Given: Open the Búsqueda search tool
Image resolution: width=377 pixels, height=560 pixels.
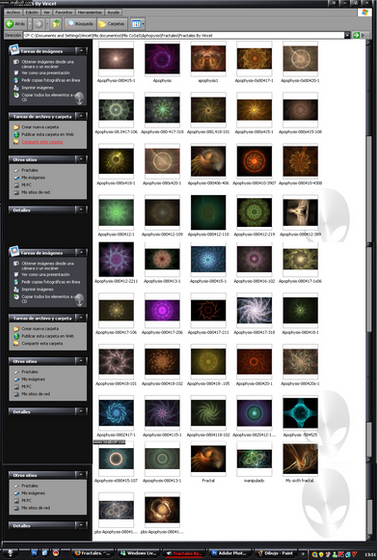Looking at the screenshot, I should pos(80,24).
